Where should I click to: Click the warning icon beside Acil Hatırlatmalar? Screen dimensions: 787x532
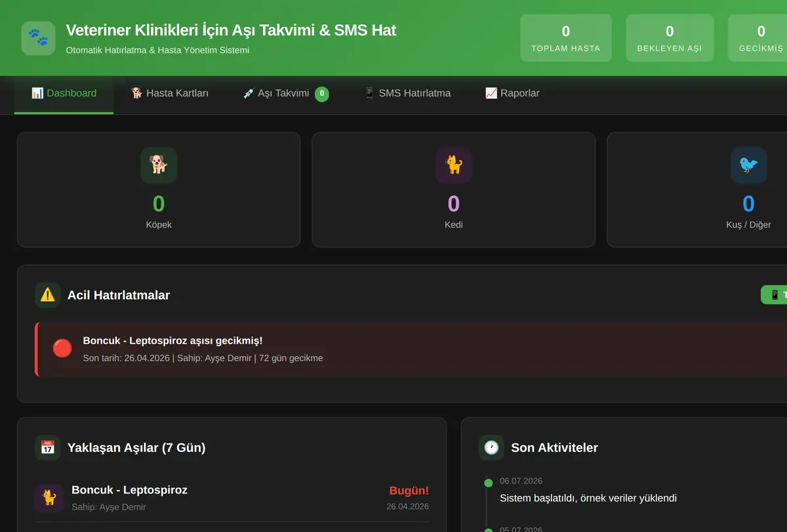pos(47,295)
